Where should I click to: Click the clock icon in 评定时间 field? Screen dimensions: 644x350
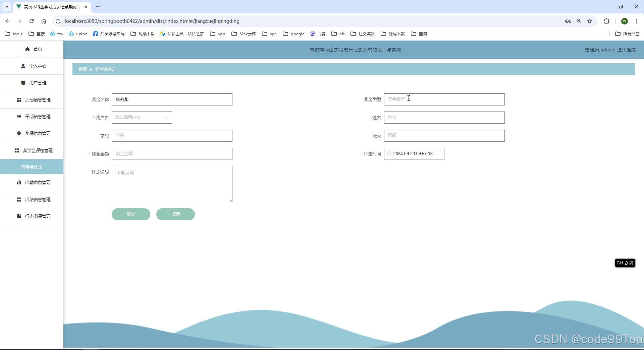click(x=389, y=154)
